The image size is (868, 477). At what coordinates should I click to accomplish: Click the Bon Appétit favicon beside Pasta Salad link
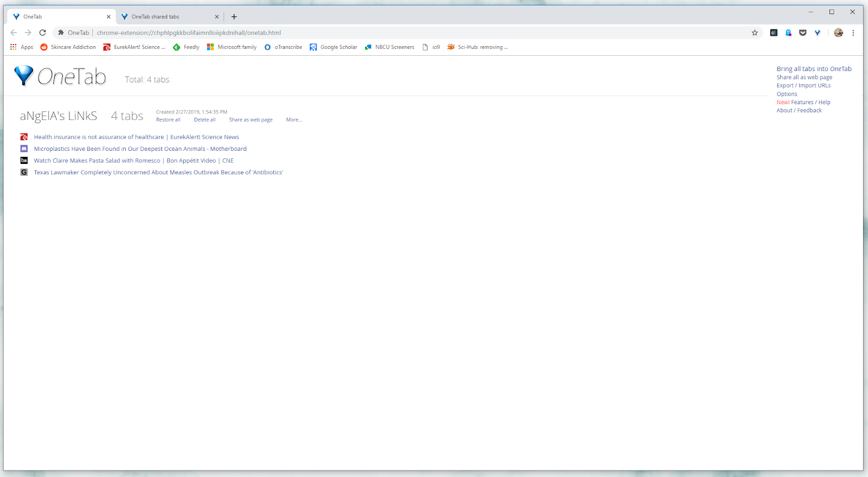pyautogui.click(x=24, y=161)
